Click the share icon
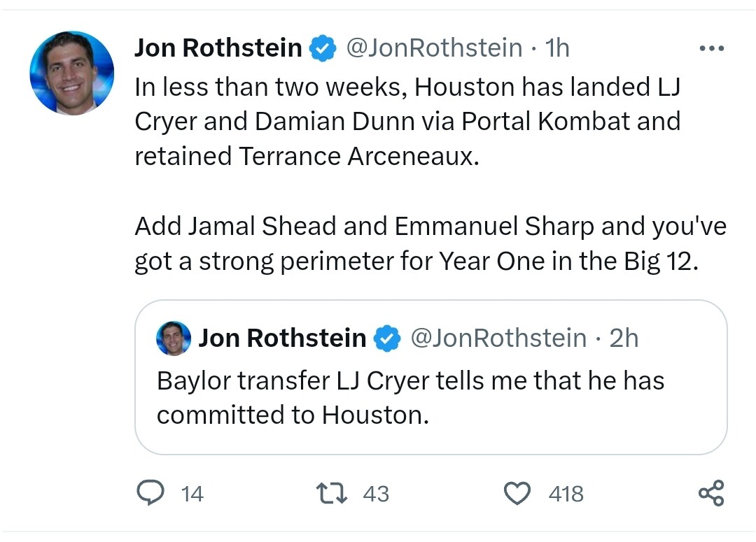The image size is (756, 542). [x=712, y=493]
